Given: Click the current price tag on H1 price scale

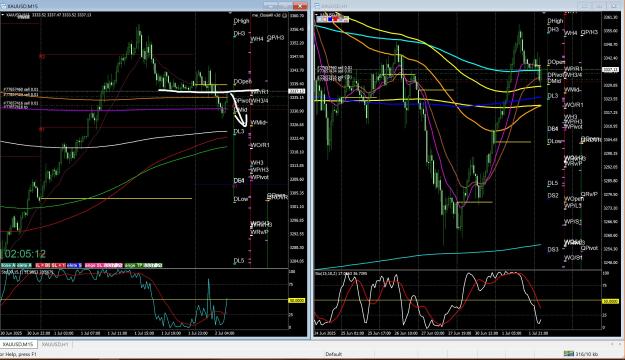Looking at the screenshot, I should coord(610,70).
